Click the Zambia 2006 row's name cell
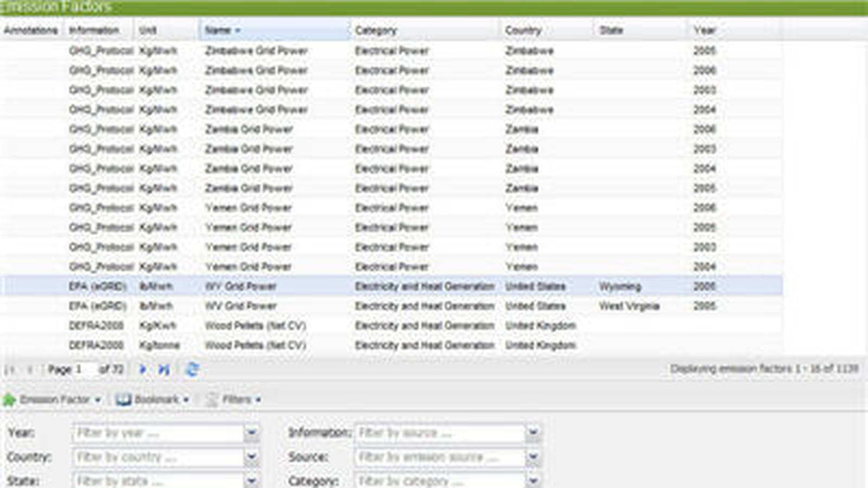 click(249, 129)
